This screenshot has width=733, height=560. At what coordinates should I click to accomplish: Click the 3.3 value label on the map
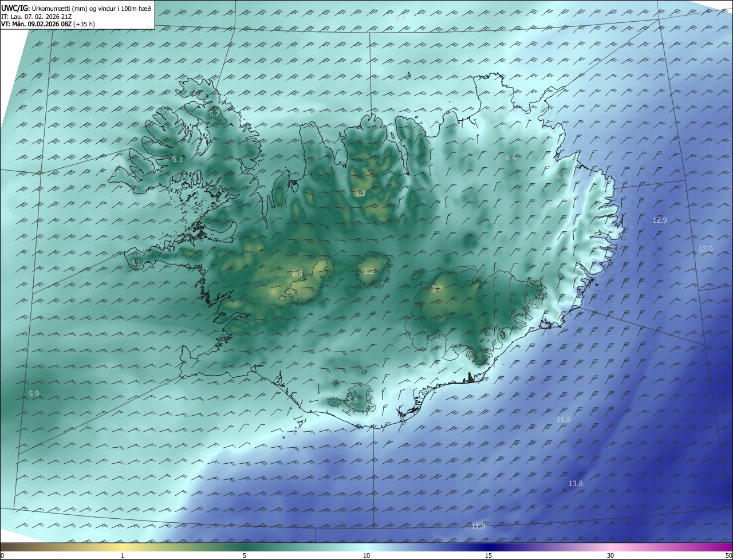[360, 194]
